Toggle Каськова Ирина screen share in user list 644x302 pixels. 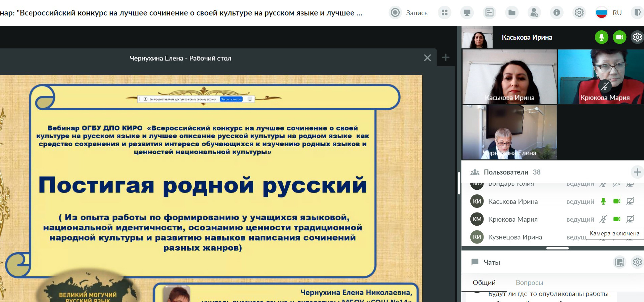tap(630, 201)
